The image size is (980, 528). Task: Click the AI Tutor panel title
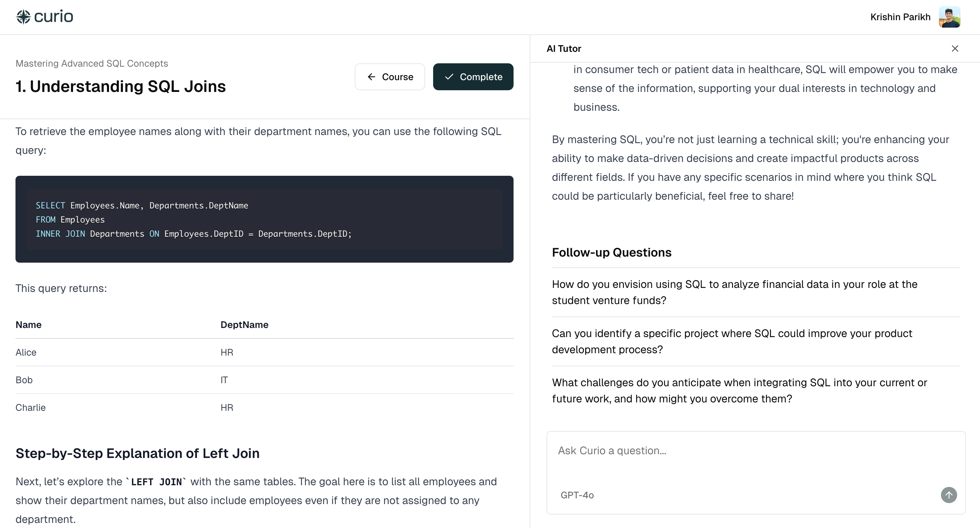coord(563,48)
